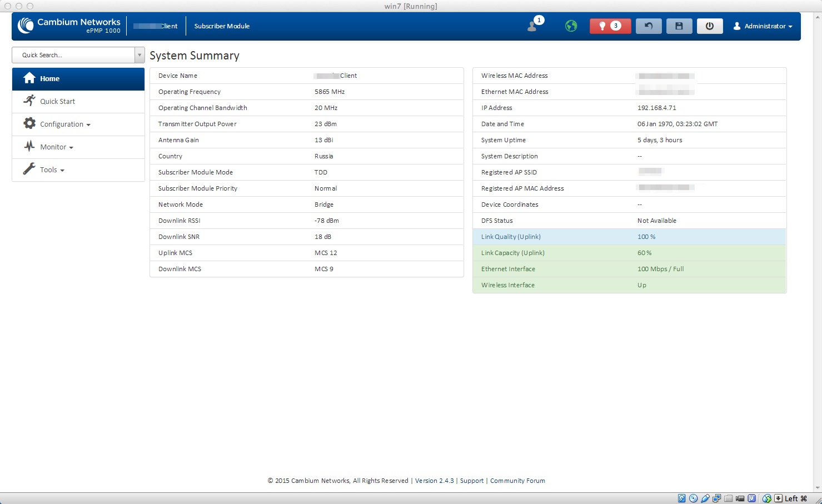Click the Version 2.4.3 footer link
The height and width of the screenshot is (504, 822).
pyautogui.click(x=434, y=481)
